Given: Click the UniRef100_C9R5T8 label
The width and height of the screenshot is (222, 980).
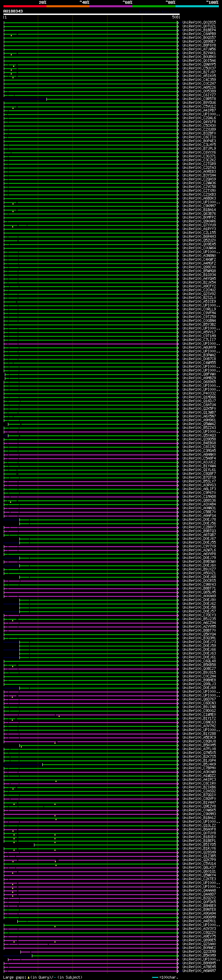Looking at the screenshot, I should pyautogui.click(x=199, y=99).
